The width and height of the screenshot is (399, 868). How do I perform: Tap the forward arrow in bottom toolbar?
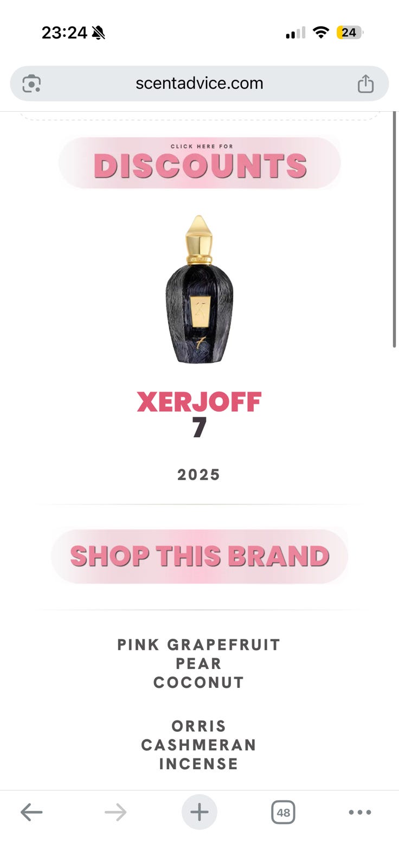coord(115,812)
